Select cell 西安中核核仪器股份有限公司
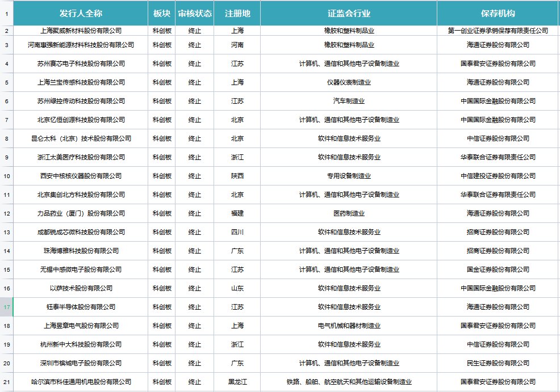560x392 pixels. [x=81, y=176]
